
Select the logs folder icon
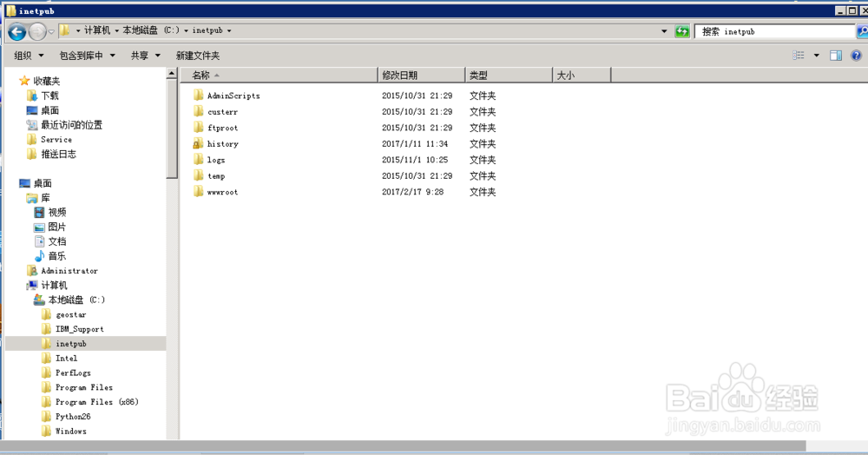(199, 160)
